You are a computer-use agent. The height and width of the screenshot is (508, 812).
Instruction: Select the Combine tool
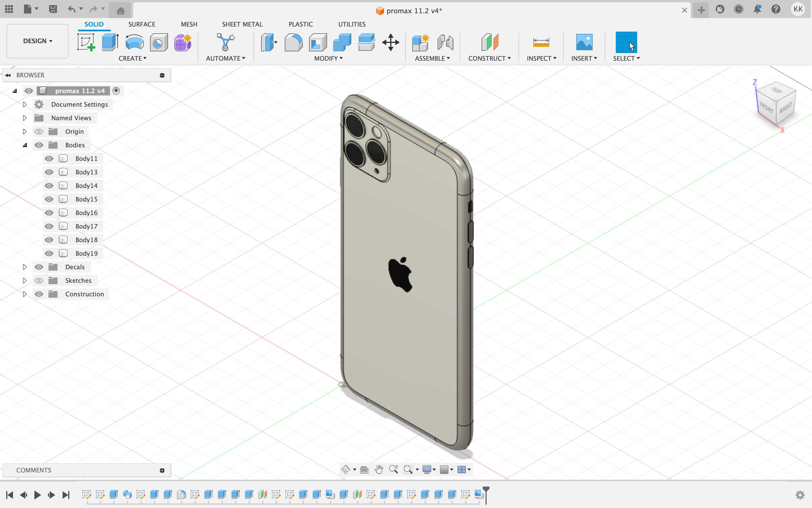[342, 42]
